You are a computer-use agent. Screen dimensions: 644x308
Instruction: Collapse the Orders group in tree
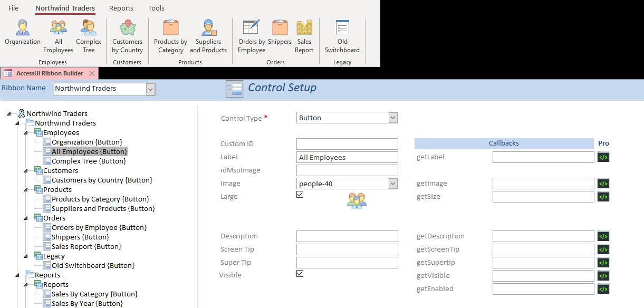[x=26, y=218]
